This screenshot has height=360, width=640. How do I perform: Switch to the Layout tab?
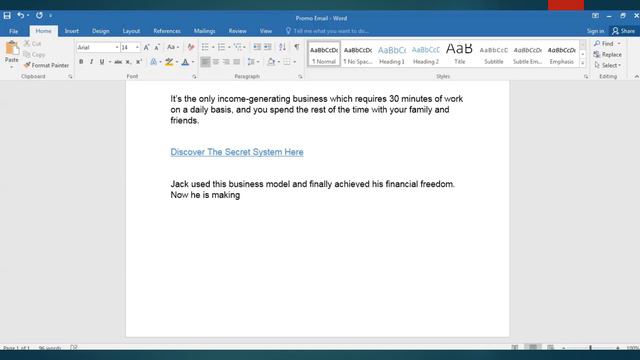click(x=131, y=31)
